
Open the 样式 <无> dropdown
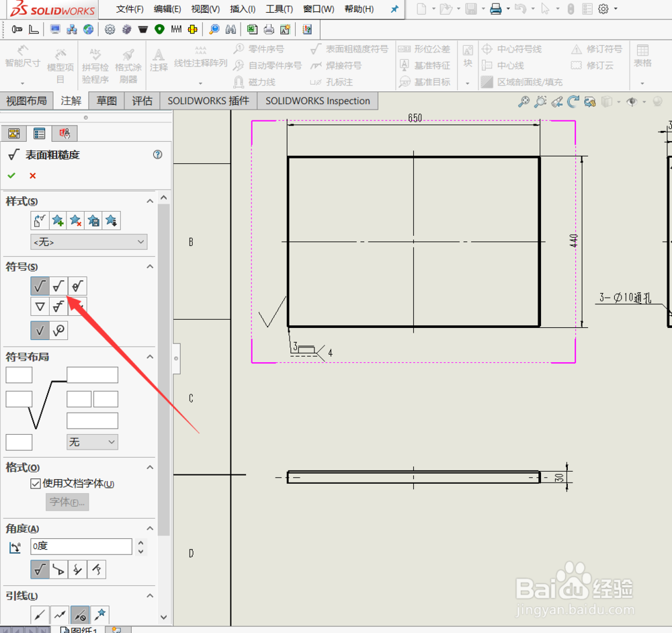(x=89, y=242)
